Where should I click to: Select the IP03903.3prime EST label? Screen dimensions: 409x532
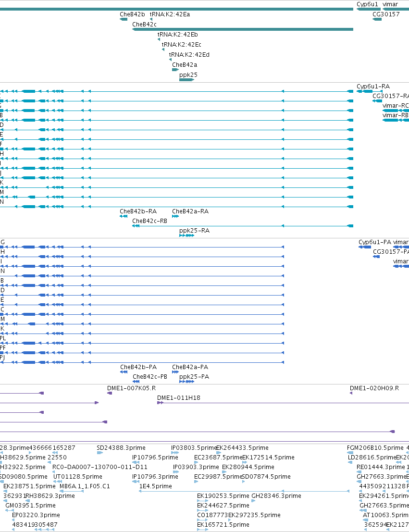(x=196, y=467)
